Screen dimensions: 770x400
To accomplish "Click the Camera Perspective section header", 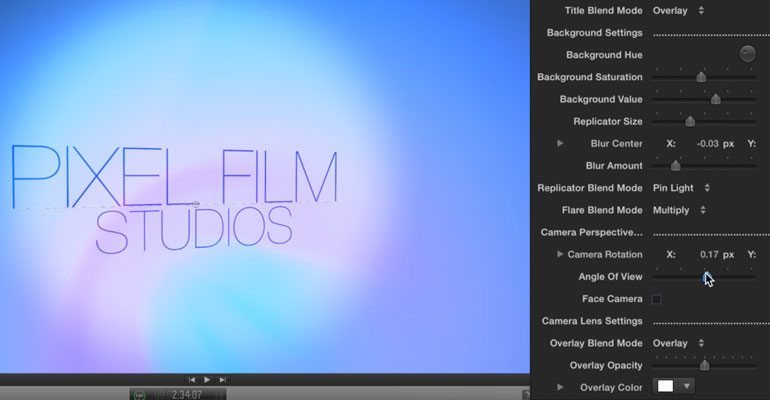I will pyautogui.click(x=591, y=232).
